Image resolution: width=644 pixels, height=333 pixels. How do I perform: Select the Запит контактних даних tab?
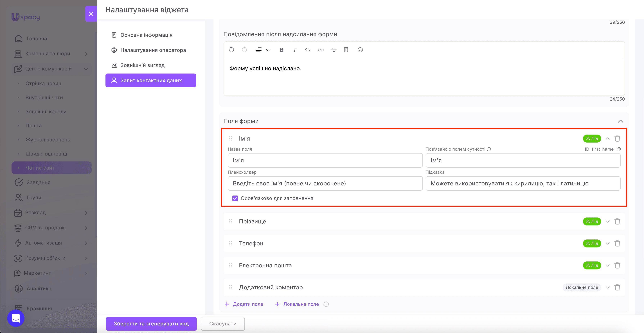(x=151, y=80)
